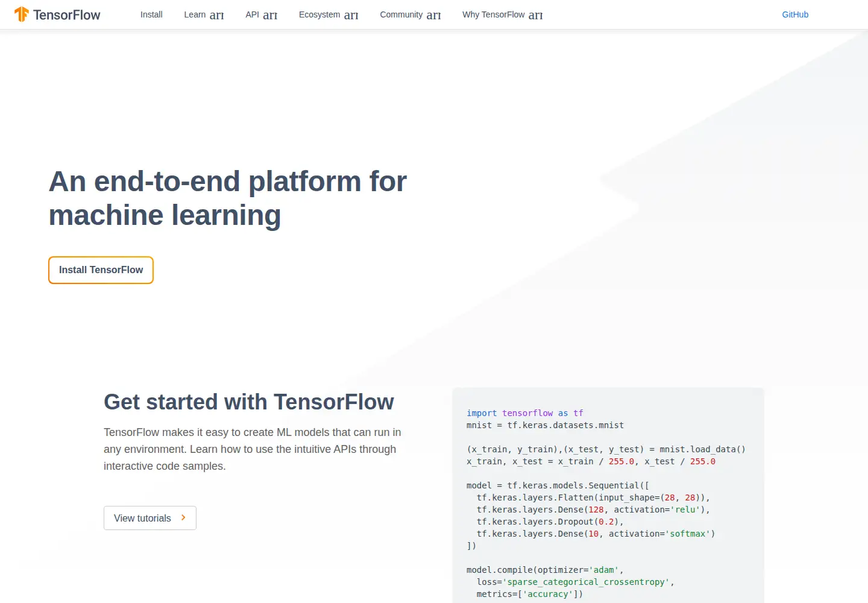The width and height of the screenshot is (868, 603).
Task: Select the loss='sparse_categorical_crossentropy' line
Action: pyautogui.click(x=575, y=582)
